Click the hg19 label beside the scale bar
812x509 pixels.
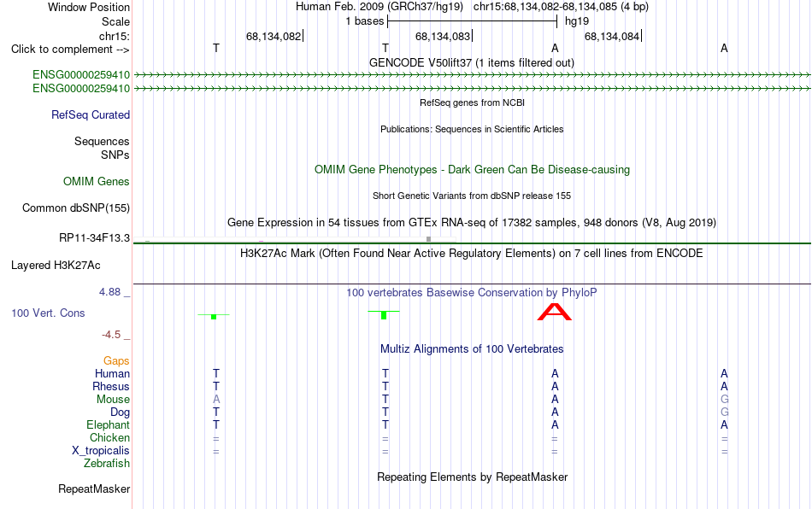(577, 21)
